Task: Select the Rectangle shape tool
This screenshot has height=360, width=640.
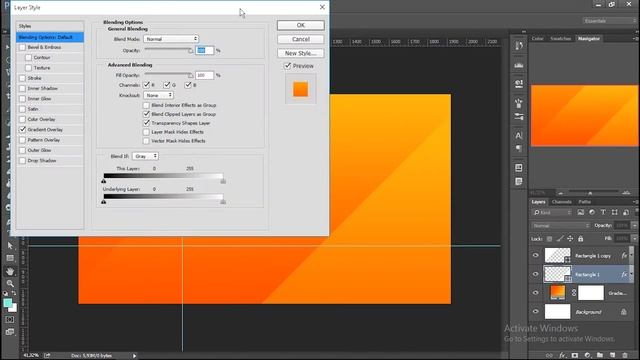Action: click(x=10, y=258)
